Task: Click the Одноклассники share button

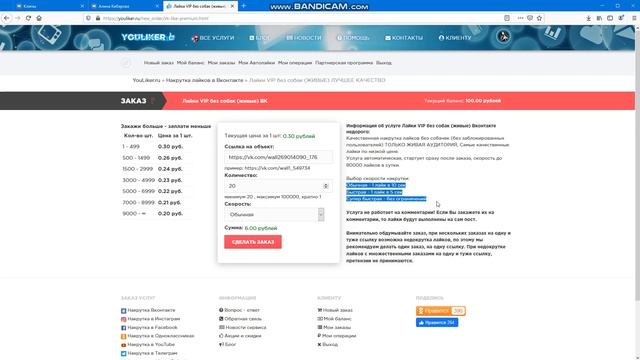Action: [x=441, y=311]
